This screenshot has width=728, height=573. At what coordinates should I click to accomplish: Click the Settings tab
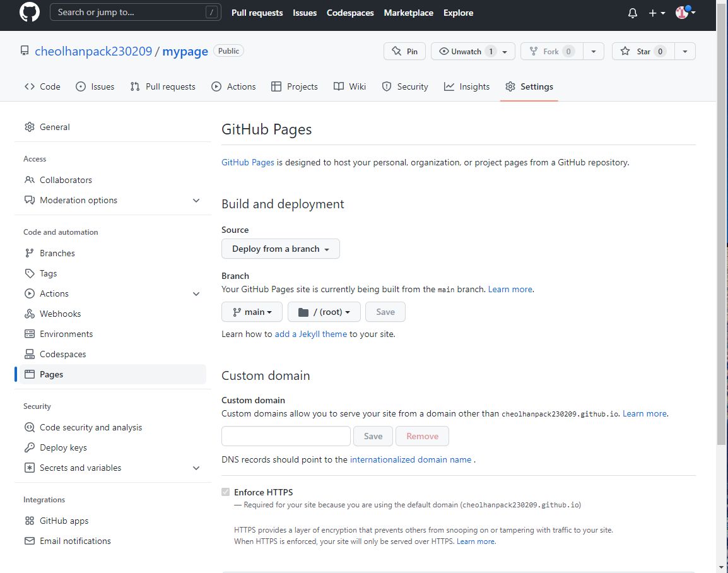point(529,86)
